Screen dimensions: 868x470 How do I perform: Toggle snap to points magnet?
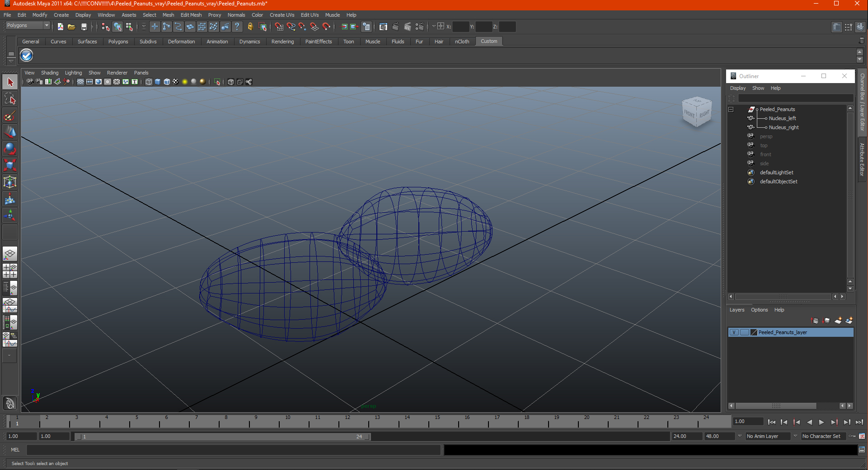click(302, 27)
